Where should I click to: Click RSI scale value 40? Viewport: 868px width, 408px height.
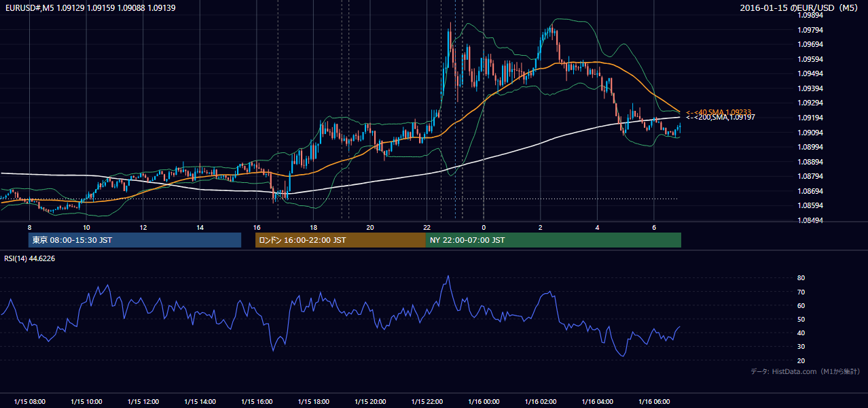pos(801,333)
